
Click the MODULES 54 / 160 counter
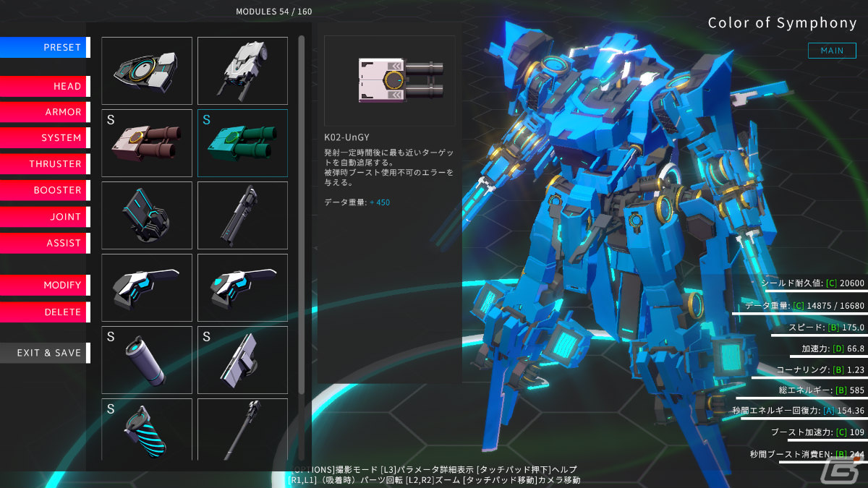pyautogui.click(x=274, y=12)
